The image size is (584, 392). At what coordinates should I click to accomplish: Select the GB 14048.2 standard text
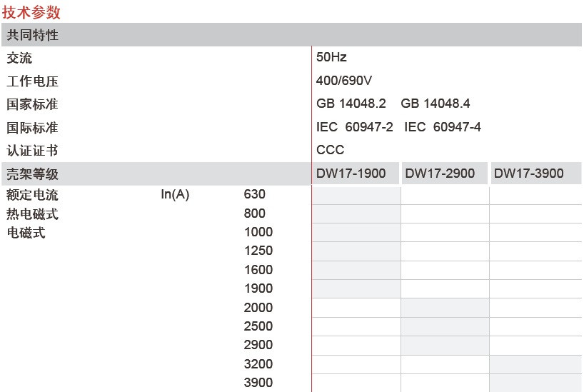(351, 104)
